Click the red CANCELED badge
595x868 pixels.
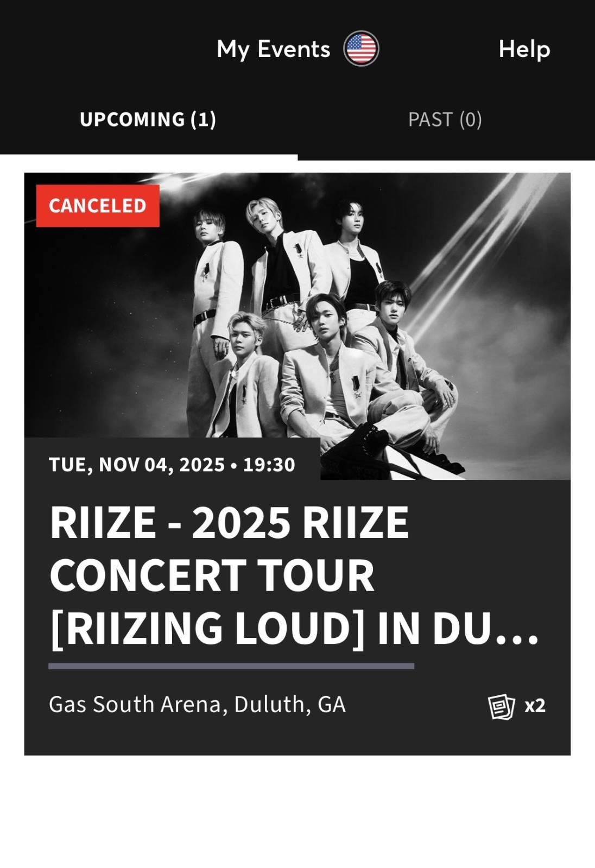(x=98, y=206)
